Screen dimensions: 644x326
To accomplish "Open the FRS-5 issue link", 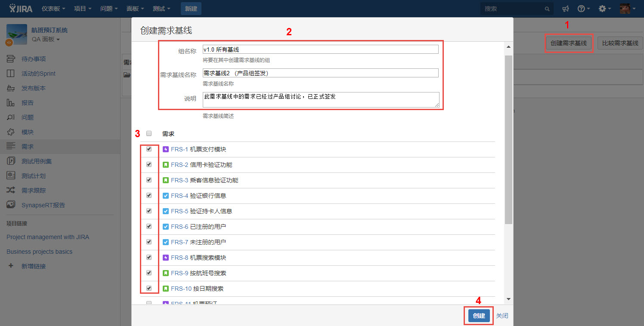I will [x=180, y=211].
